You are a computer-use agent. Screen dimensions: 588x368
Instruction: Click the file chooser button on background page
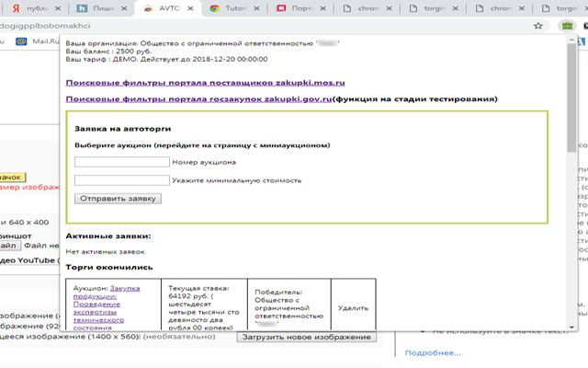click(x=9, y=246)
